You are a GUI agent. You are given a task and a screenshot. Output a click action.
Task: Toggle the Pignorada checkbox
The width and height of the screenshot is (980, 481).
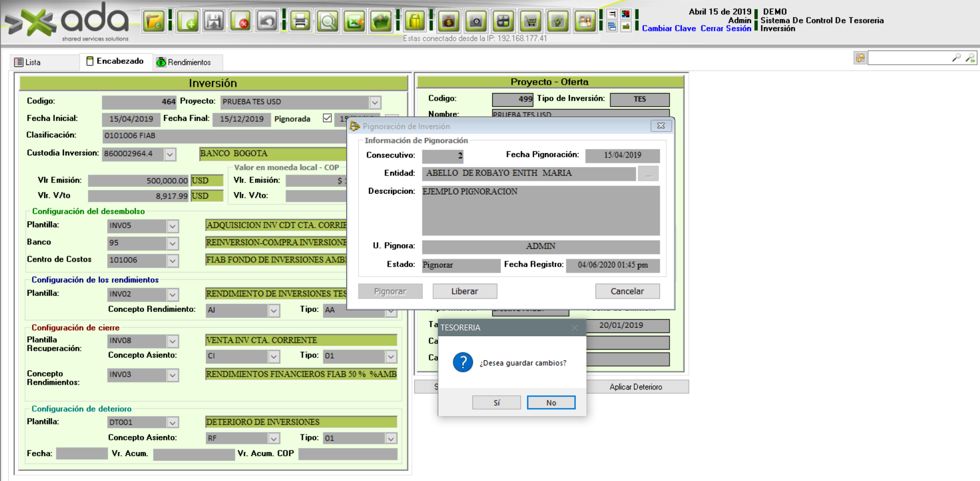point(327,118)
